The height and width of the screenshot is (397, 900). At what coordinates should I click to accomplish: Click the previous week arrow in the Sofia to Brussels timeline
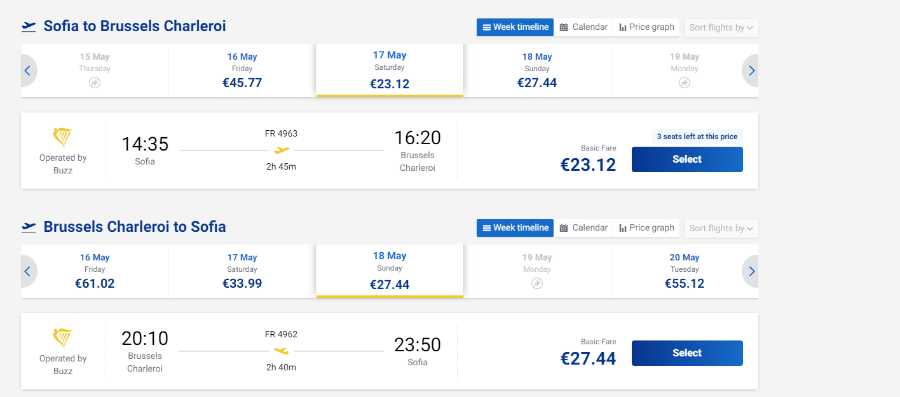pyautogui.click(x=28, y=71)
